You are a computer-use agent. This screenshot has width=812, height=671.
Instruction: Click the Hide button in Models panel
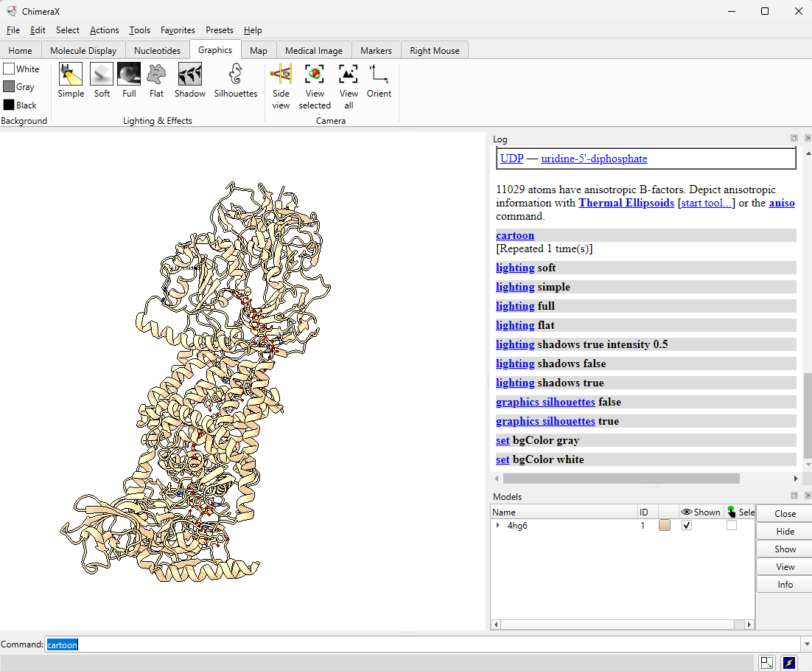click(785, 531)
